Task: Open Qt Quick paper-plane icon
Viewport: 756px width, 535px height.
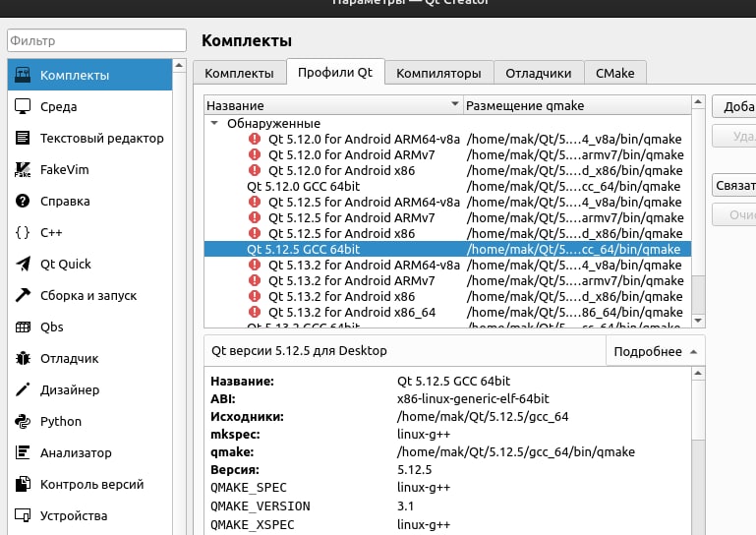Action: pos(23,264)
